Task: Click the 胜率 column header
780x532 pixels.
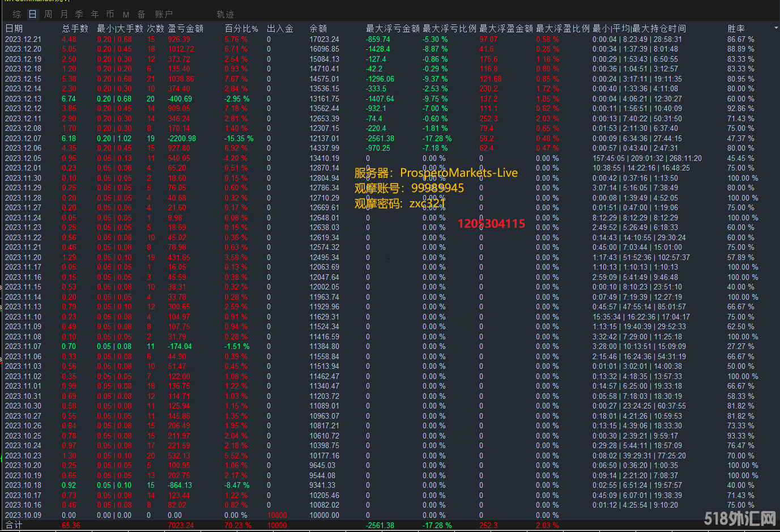Action: point(736,28)
